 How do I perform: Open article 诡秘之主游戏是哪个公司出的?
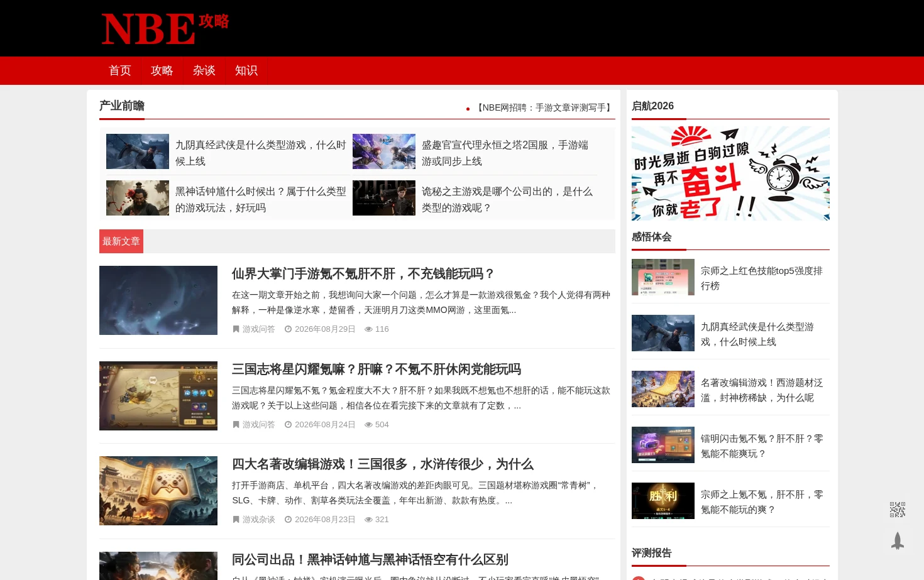click(x=507, y=199)
